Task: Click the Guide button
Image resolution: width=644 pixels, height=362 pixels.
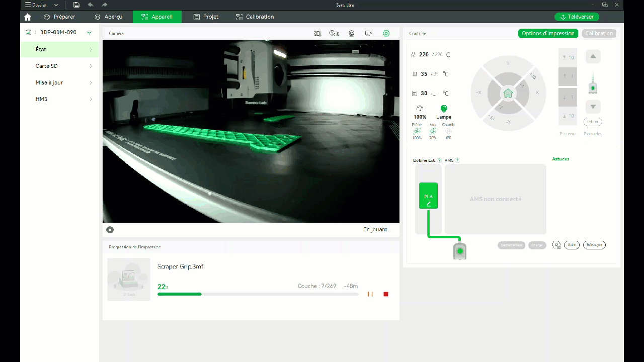Action: coord(572,245)
